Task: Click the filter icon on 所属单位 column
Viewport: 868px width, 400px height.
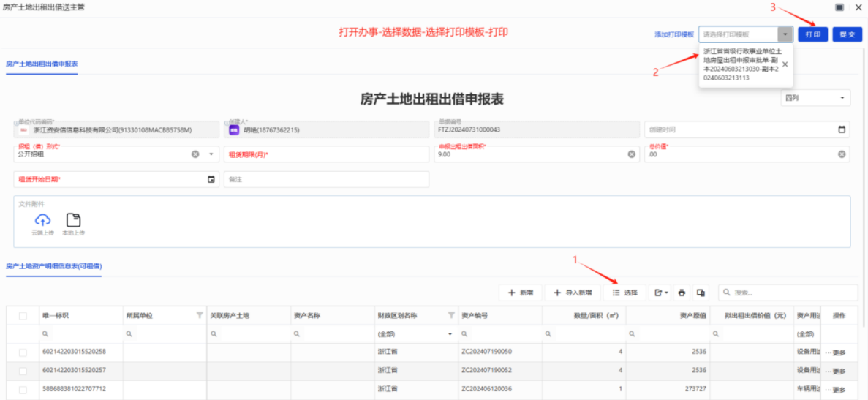Action: pos(200,315)
